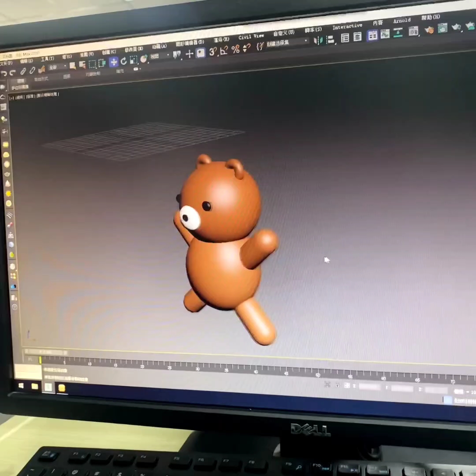This screenshot has height=476, width=476.
Task: Open the 创建(C) menu
Action: (x=109, y=52)
